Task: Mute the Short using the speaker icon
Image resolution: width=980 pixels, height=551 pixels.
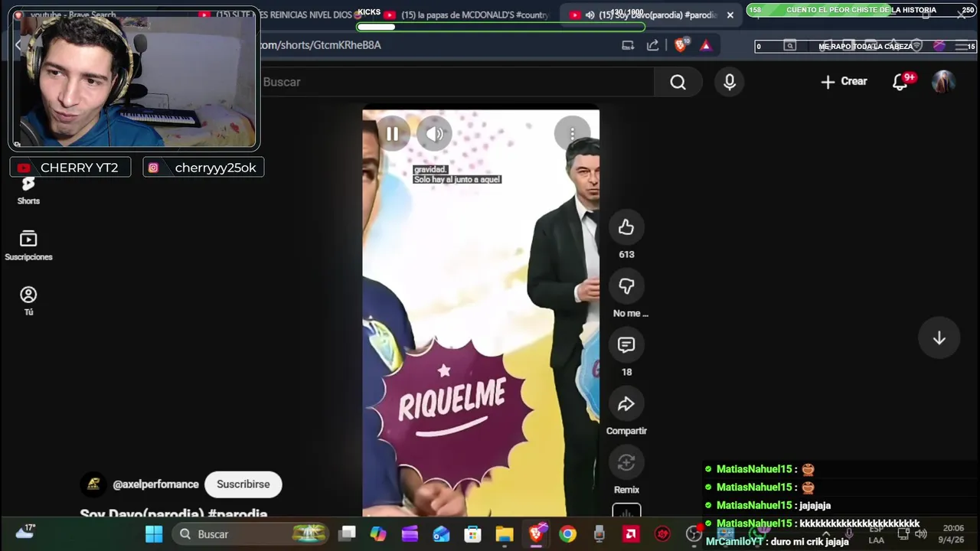Action: coord(435,134)
